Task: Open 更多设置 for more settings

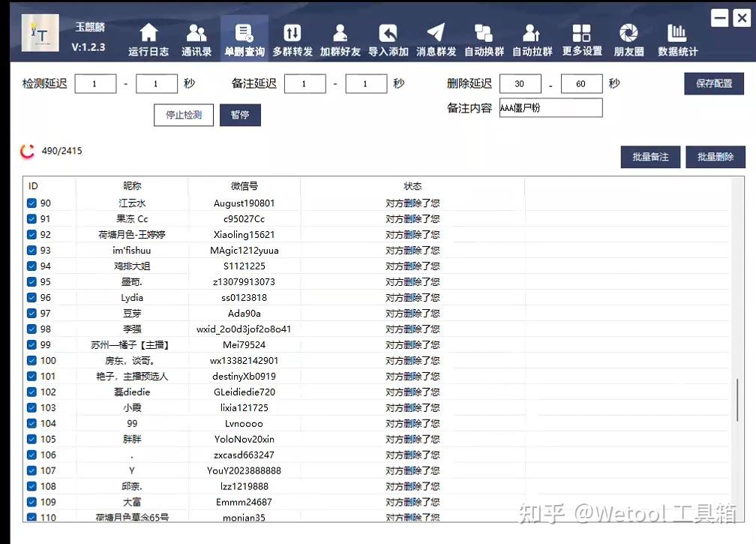Action: (580, 36)
